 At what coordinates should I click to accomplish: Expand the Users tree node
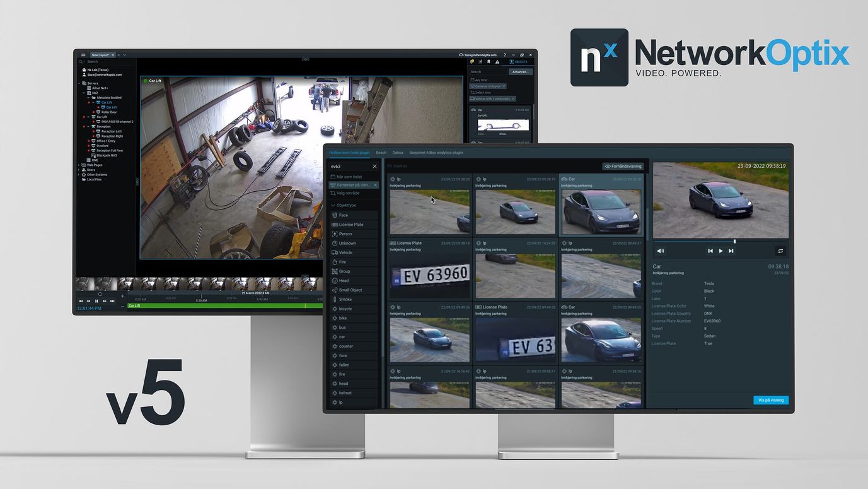(79, 170)
